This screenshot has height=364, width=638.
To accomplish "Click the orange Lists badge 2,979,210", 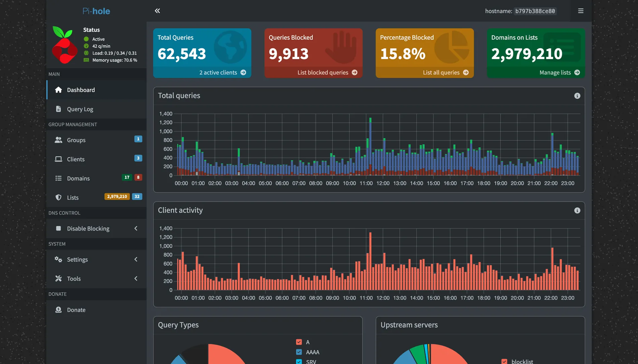I will 117,196.
